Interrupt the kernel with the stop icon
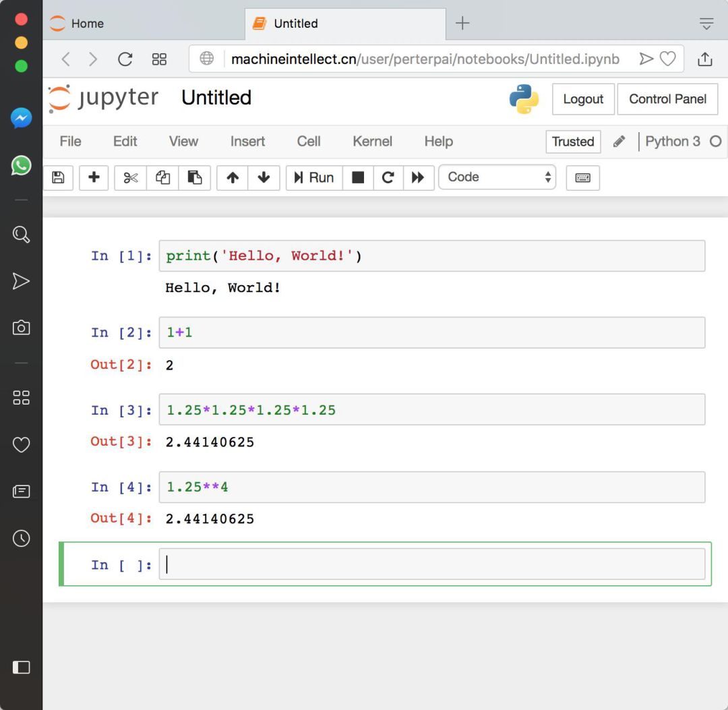Image resolution: width=728 pixels, height=710 pixels. click(358, 177)
